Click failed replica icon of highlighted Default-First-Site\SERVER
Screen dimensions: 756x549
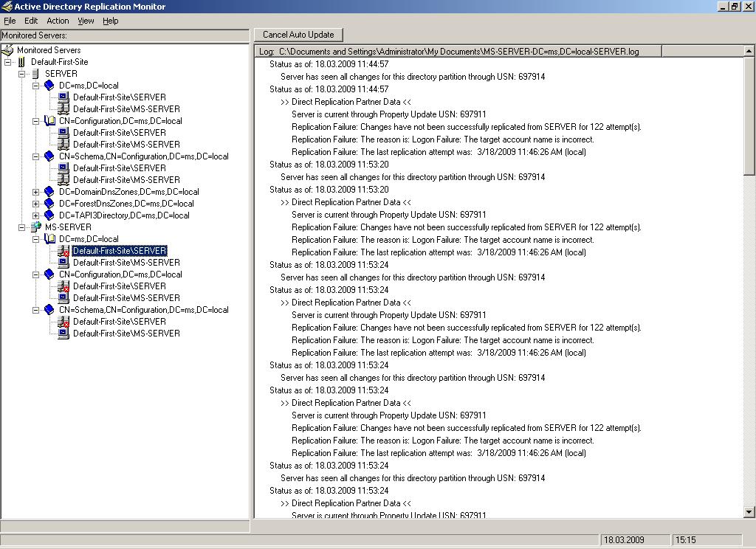(63, 251)
